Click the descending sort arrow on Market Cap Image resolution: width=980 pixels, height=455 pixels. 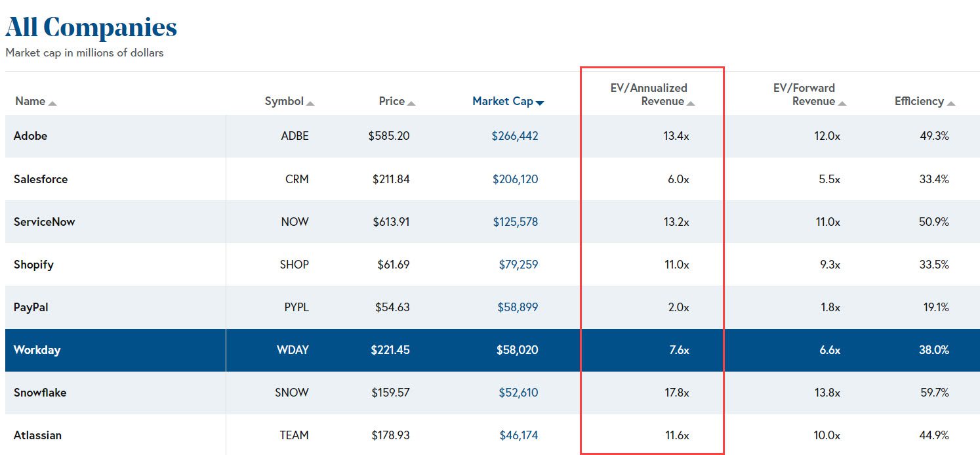tap(540, 102)
